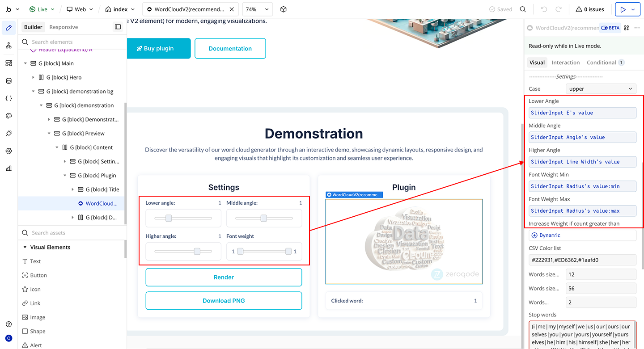Switch to the Builder tab
The image size is (644, 349).
(x=33, y=27)
